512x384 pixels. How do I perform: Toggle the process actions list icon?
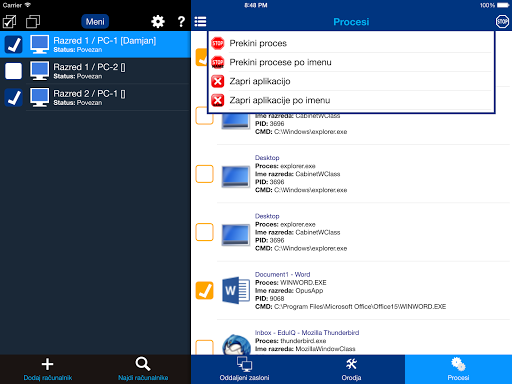coord(200,22)
